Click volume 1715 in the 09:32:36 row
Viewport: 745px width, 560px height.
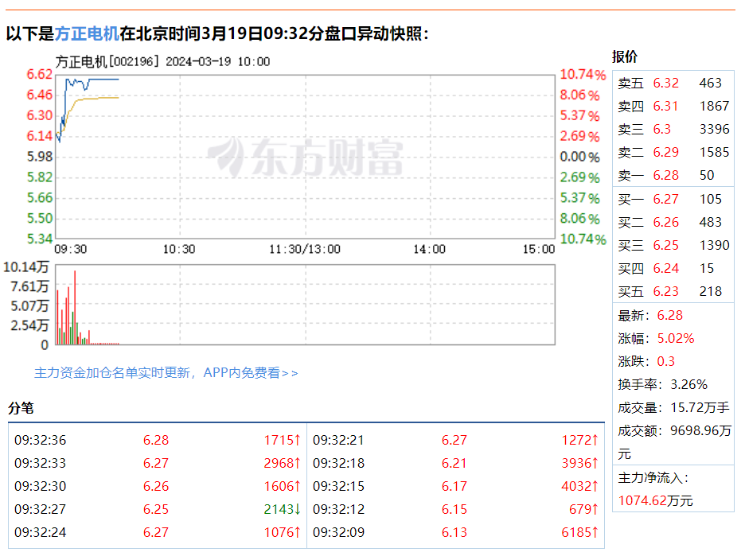(x=283, y=440)
